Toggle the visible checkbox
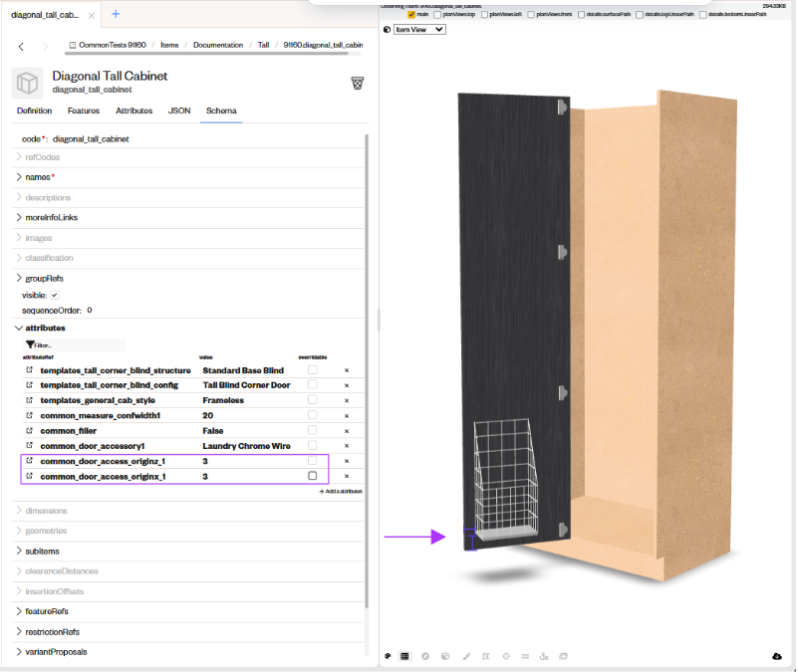Screen dimensions: 798x672 coord(55,295)
